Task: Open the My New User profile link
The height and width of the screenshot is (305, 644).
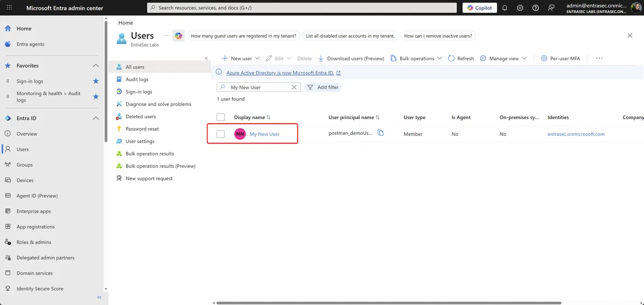Action: tap(264, 134)
